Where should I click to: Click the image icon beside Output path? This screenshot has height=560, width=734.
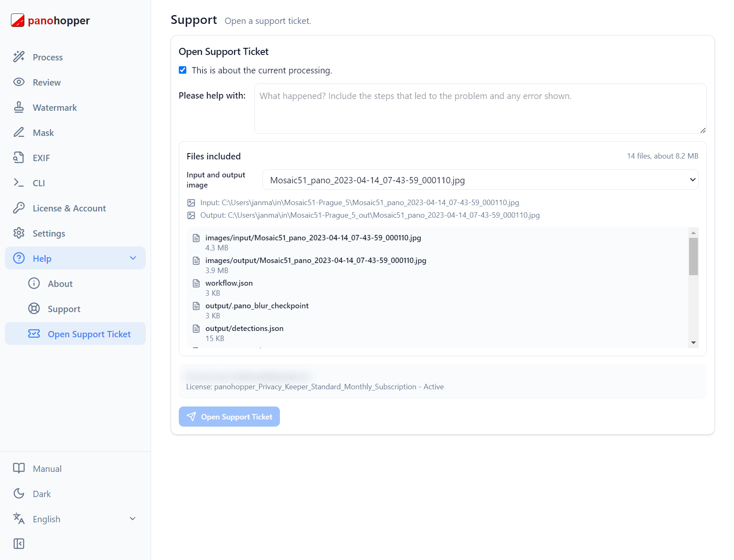pyautogui.click(x=191, y=216)
